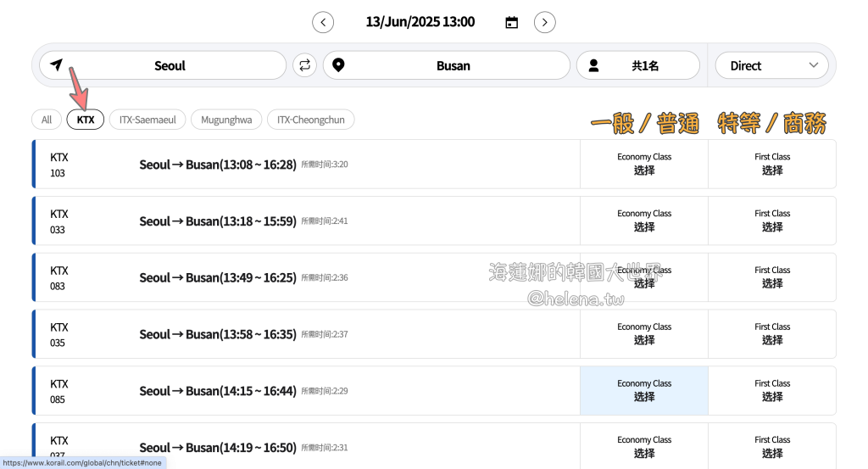Screen dimensions: 868x469
Task: Edit the Seoul departure station field
Action: [163, 65]
